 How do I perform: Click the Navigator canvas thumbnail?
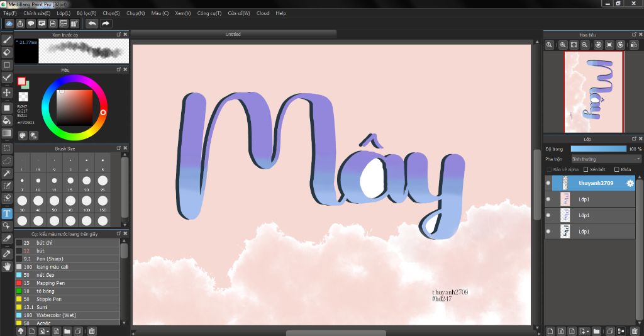click(594, 92)
